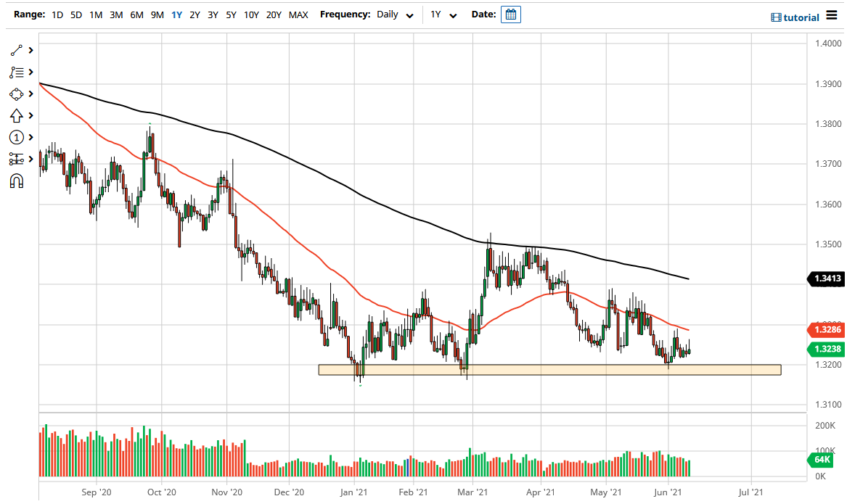Click the 1.3413 black moving average label
The image size is (847, 504).
pos(825,278)
